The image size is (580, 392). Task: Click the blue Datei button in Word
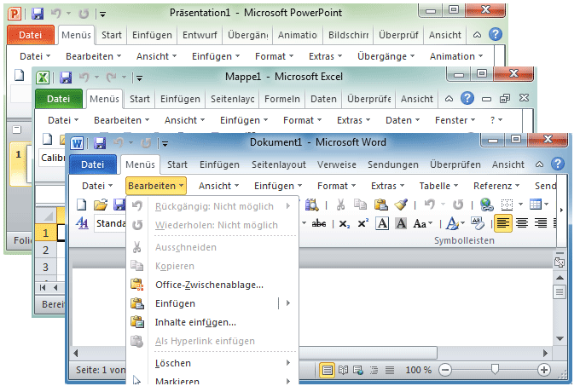click(x=92, y=164)
